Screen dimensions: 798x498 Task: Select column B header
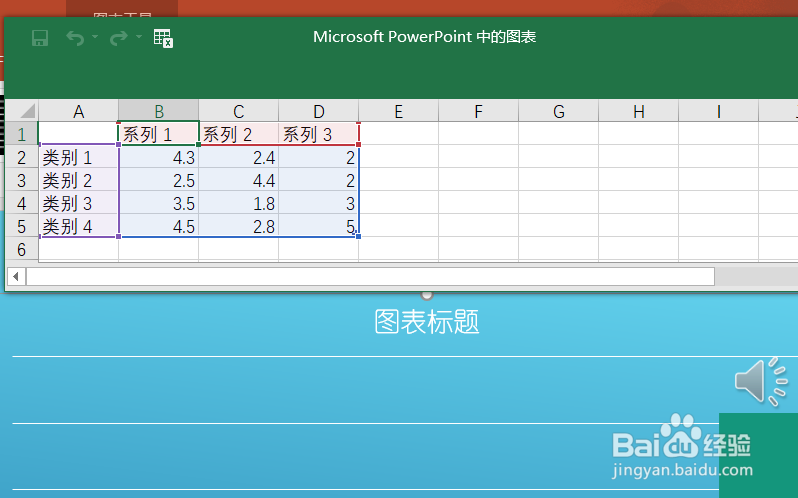click(x=159, y=111)
